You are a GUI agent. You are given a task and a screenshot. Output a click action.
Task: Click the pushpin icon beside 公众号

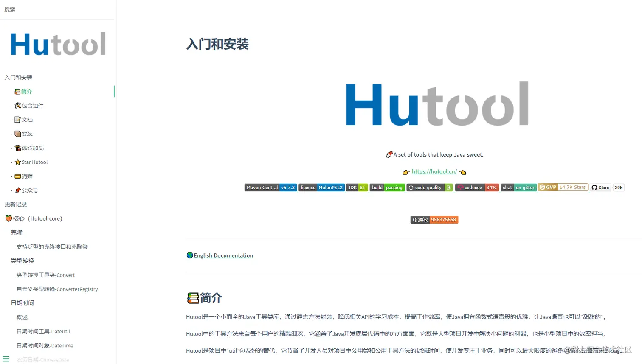coord(17,190)
